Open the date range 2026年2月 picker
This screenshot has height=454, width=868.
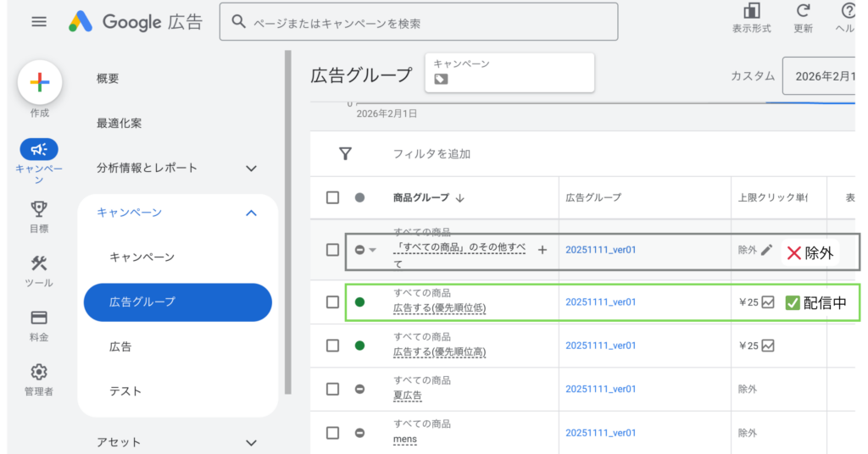coord(820,75)
